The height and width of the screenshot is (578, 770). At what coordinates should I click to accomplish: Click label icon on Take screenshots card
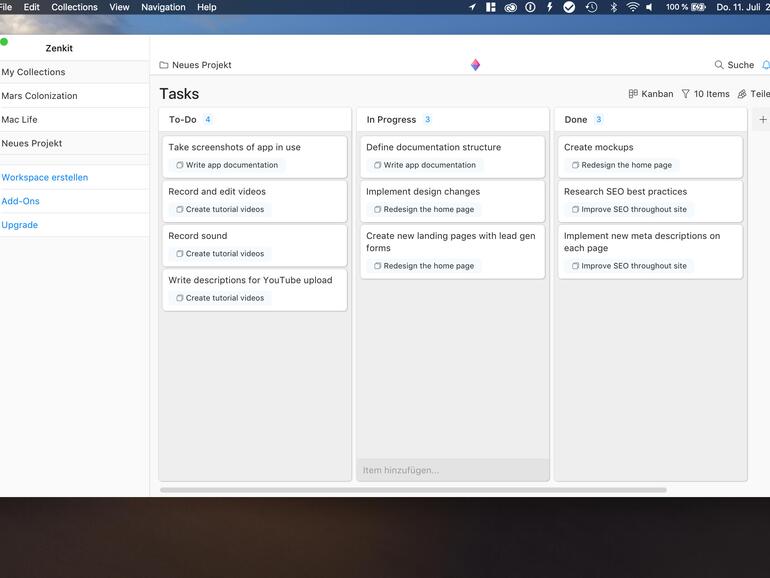(x=180, y=165)
